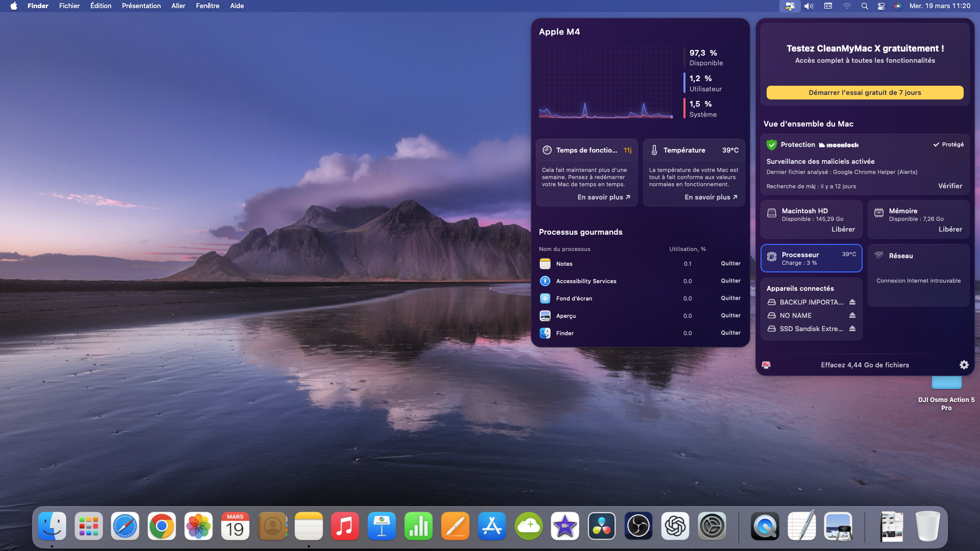
Task: Start the 7-day free trial button
Action: (865, 92)
